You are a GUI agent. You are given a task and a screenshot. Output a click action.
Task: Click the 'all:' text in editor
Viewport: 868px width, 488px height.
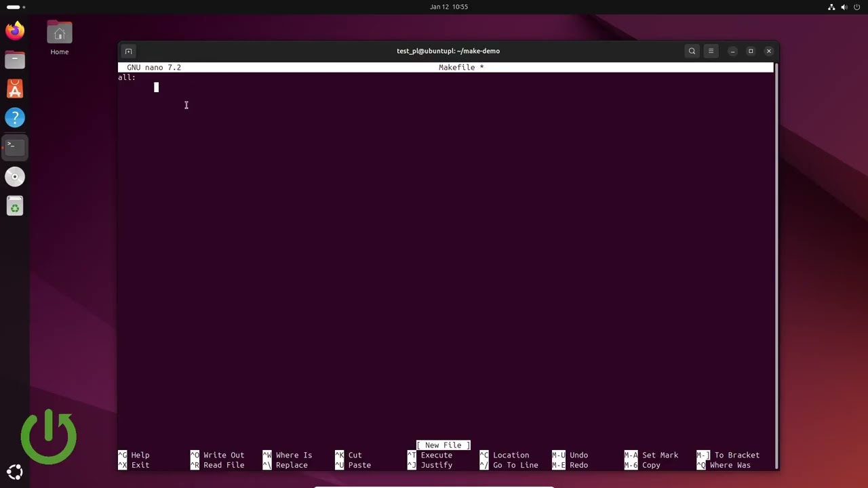[x=127, y=77]
